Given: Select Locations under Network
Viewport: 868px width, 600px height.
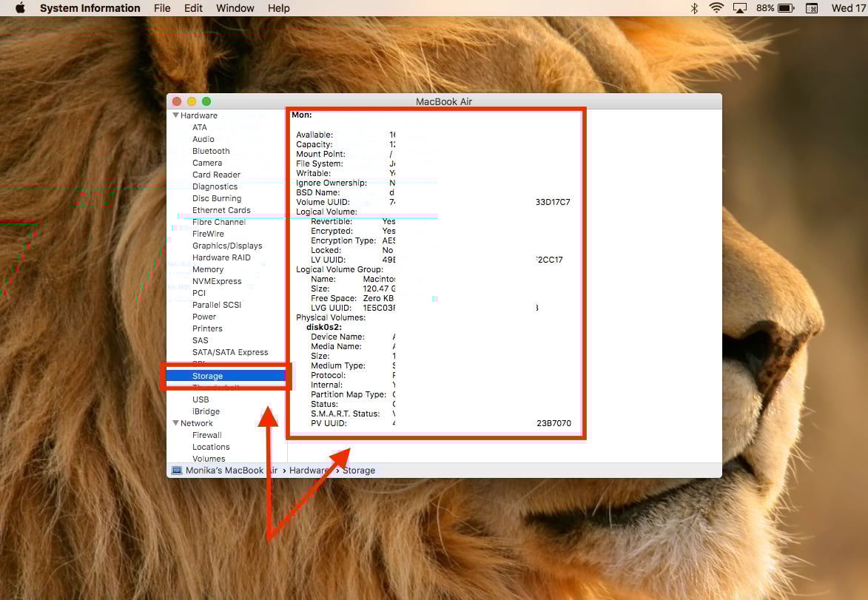Looking at the screenshot, I should click(211, 447).
